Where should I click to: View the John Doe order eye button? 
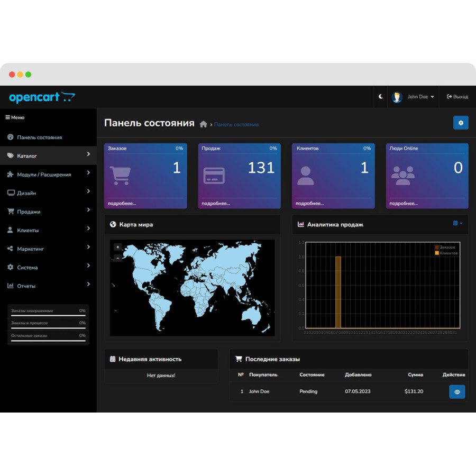(457, 392)
